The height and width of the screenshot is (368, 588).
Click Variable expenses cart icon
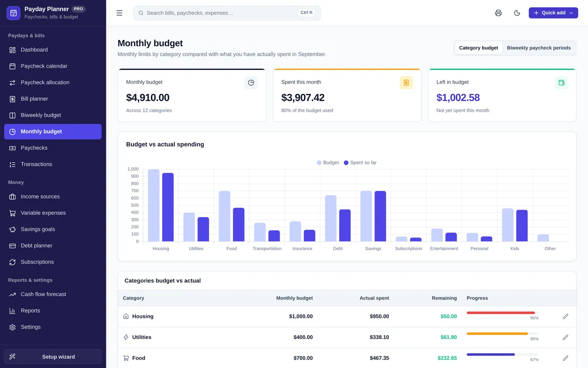[13, 213]
